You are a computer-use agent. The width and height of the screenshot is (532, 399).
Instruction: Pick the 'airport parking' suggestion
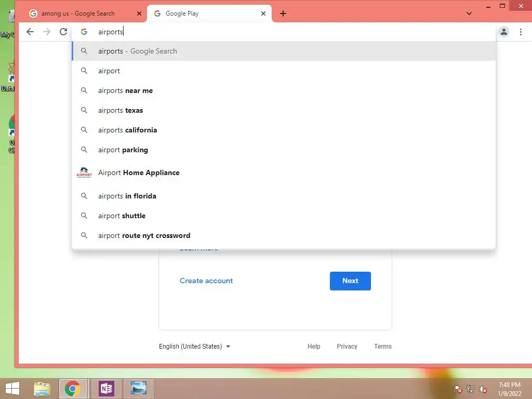point(284,150)
